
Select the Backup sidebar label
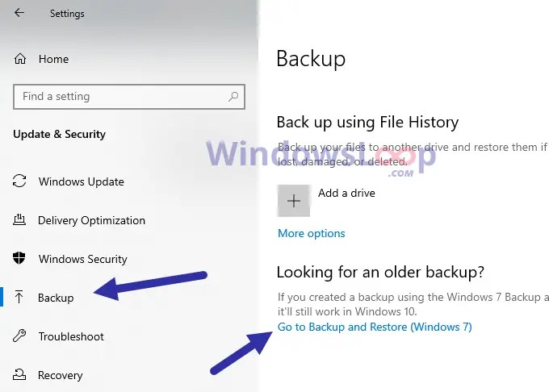coord(56,298)
